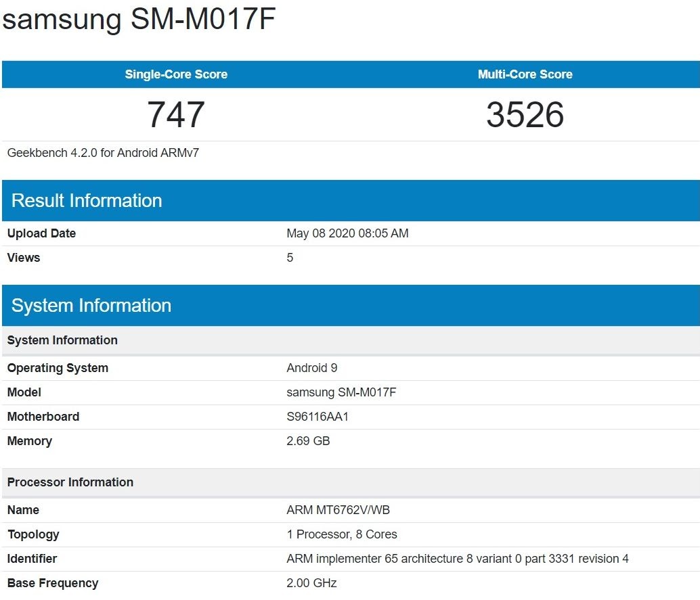
Task: Click the May 08 2020 upload date value
Action: [347, 233]
